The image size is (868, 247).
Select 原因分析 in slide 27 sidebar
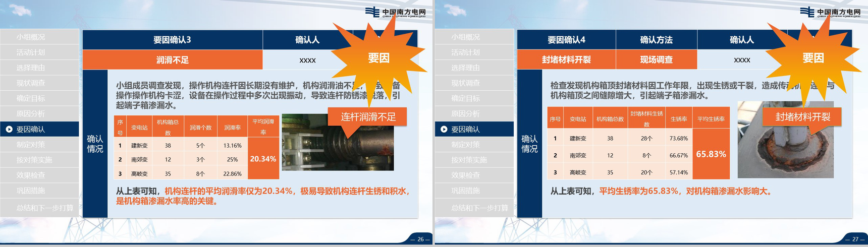465,114
